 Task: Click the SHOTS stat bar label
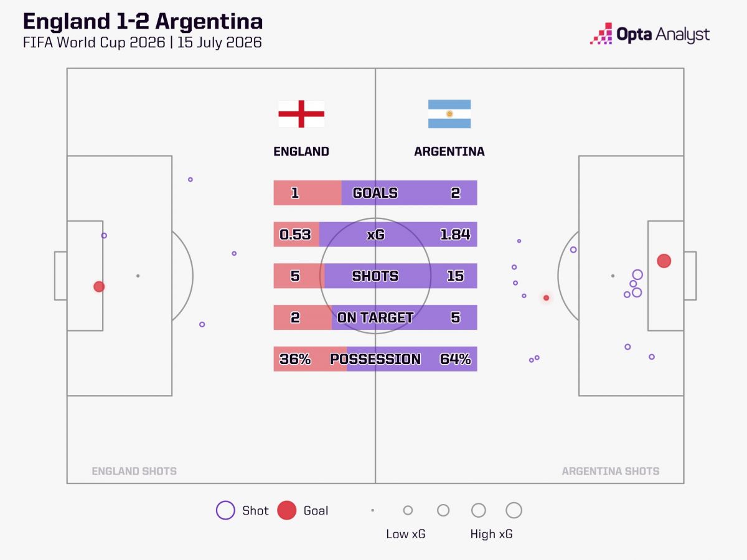tap(375, 276)
